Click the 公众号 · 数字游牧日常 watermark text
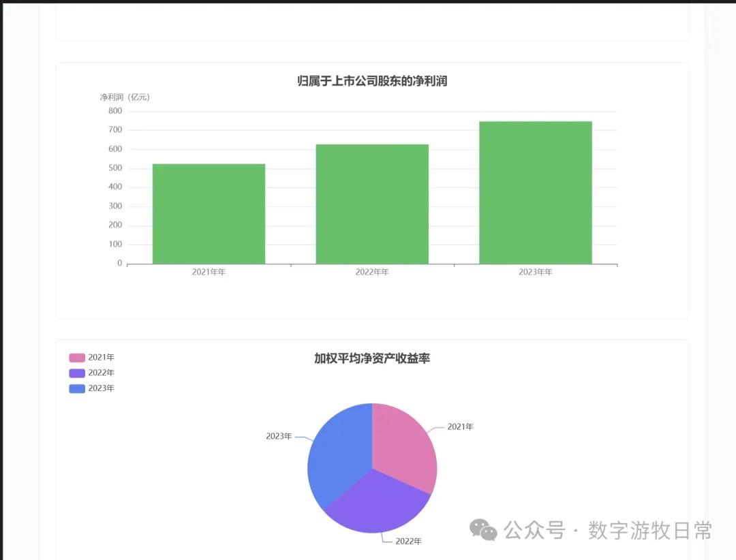This screenshot has width=736, height=560. pos(608,530)
